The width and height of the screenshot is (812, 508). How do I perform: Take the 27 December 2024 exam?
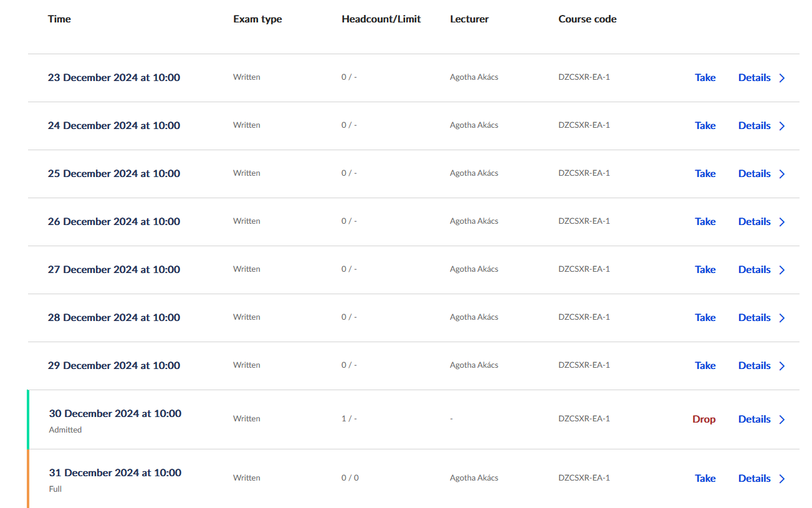coord(705,270)
